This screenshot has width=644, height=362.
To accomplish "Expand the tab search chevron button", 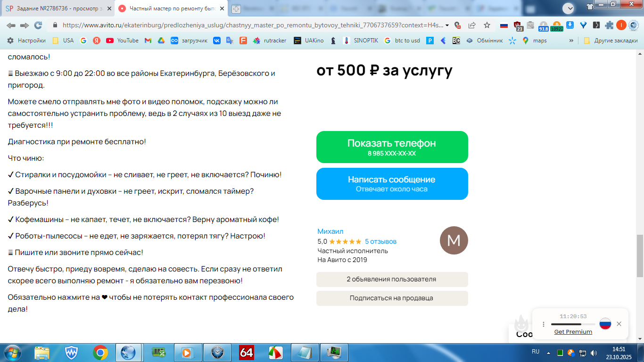I will pos(569,8).
